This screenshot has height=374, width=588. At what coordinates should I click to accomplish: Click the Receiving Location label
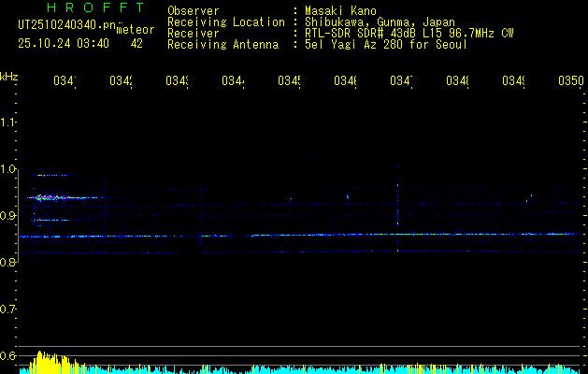tap(226, 22)
